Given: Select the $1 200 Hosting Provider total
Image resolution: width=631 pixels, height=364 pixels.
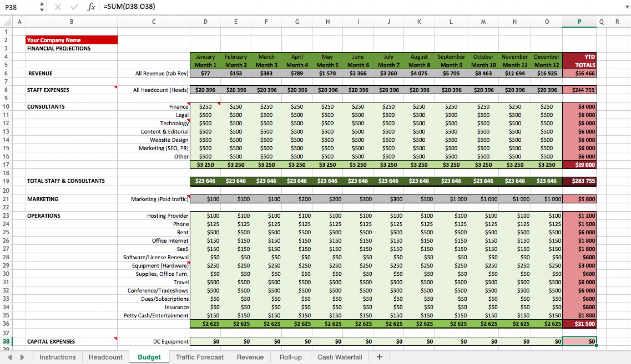Looking at the screenshot, I should (579, 216).
